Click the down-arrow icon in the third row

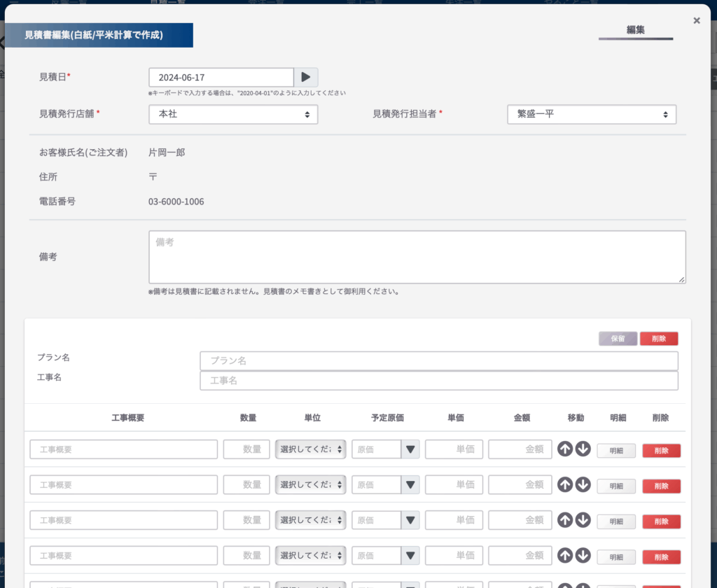pos(583,520)
